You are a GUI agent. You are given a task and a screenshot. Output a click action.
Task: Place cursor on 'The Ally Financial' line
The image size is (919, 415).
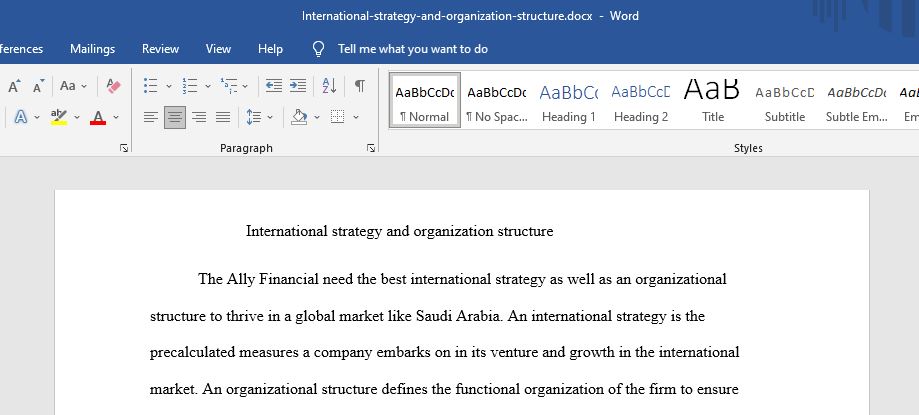click(x=462, y=279)
